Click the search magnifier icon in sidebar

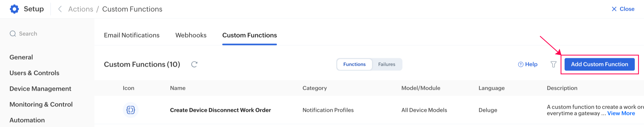pyautogui.click(x=13, y=34)
